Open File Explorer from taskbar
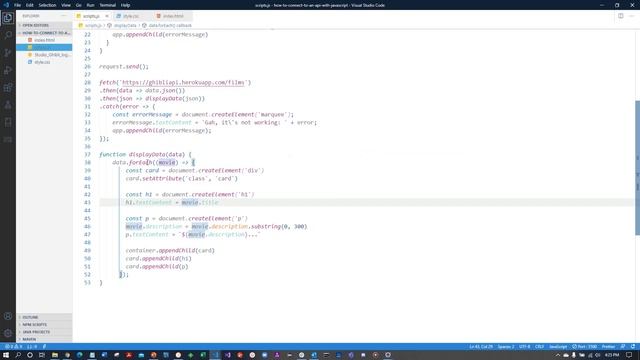This screenshot has height=360, width=640. [x=55, y=355]
